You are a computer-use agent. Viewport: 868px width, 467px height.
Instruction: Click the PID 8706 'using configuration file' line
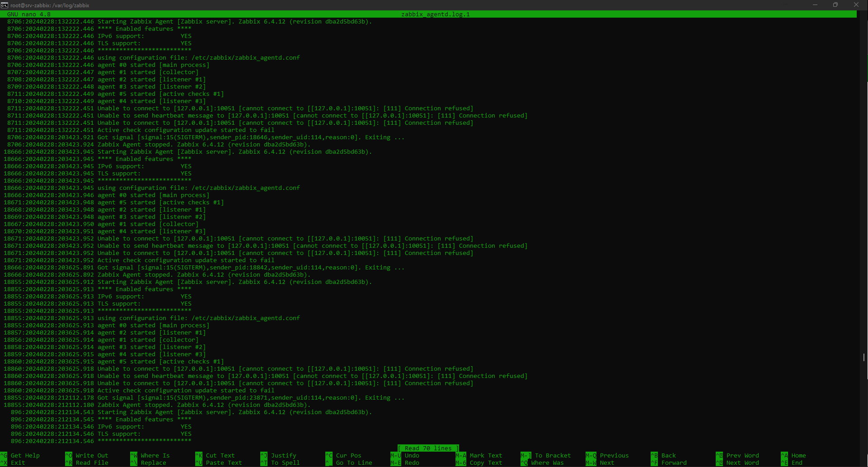coord(154,58)
